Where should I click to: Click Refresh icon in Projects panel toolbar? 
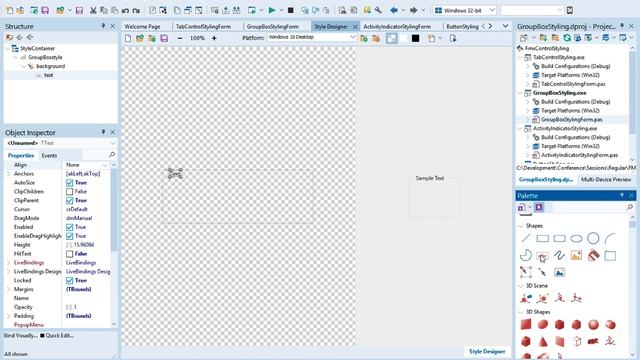567,38
